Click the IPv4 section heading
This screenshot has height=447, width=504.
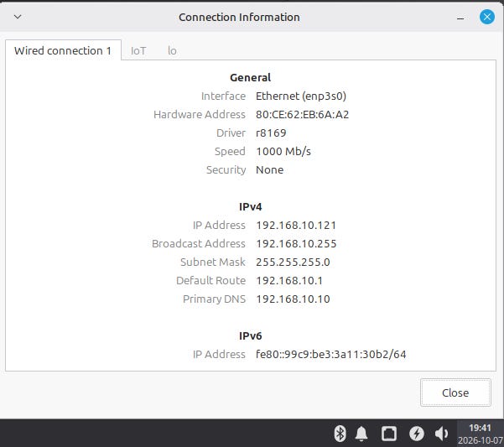(251, 206)
